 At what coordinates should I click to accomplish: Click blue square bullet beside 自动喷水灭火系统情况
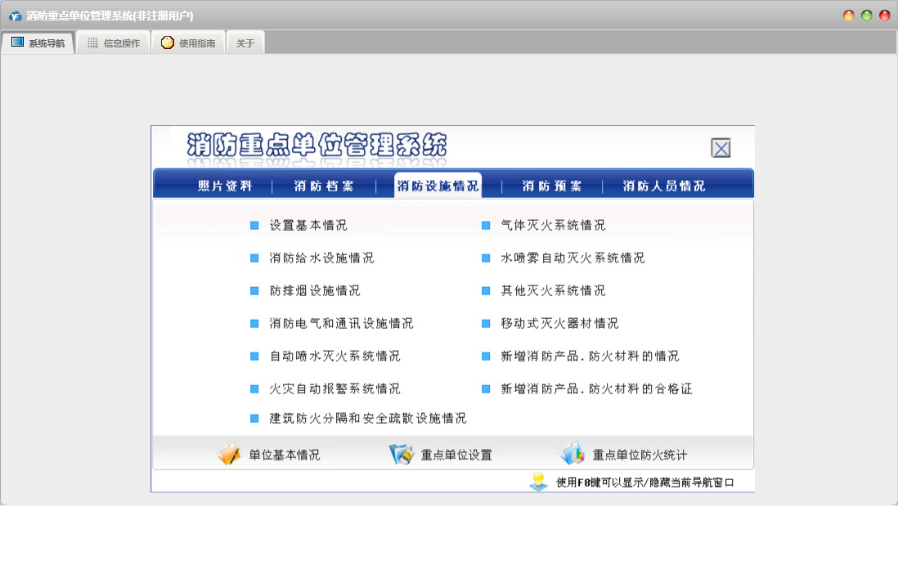(x=254, y=356)
